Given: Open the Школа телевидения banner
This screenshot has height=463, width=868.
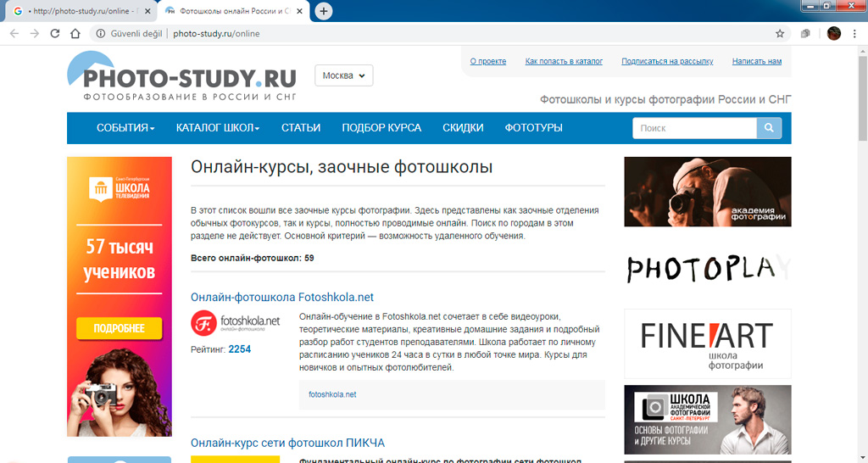Looking at the screenshot, I should click(x=120, y=297).
